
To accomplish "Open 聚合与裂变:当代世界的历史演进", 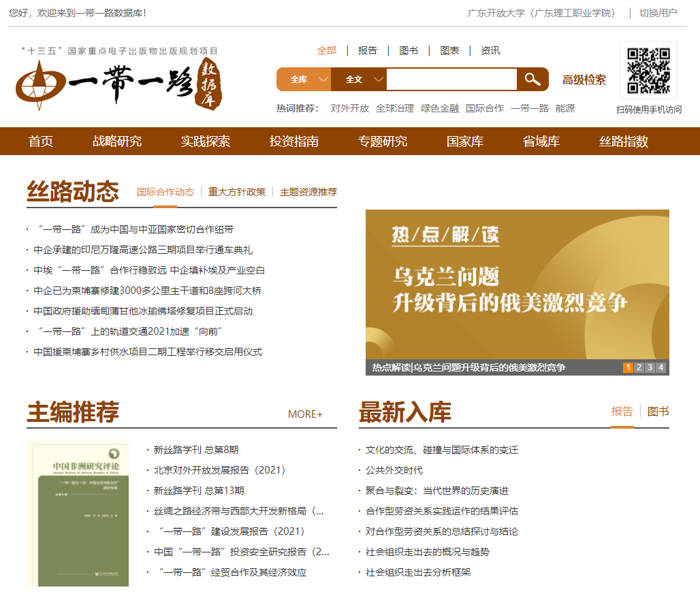I will (x=437, y=491).
